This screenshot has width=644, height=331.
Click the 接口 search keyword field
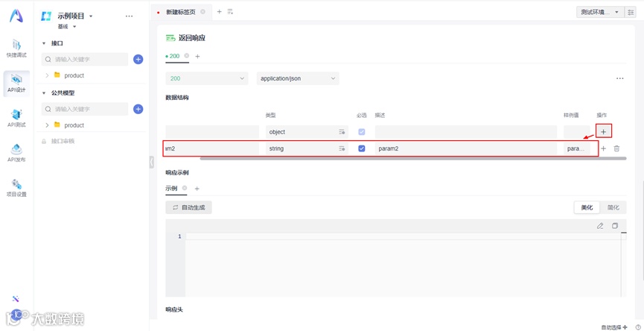click(85, 59)
